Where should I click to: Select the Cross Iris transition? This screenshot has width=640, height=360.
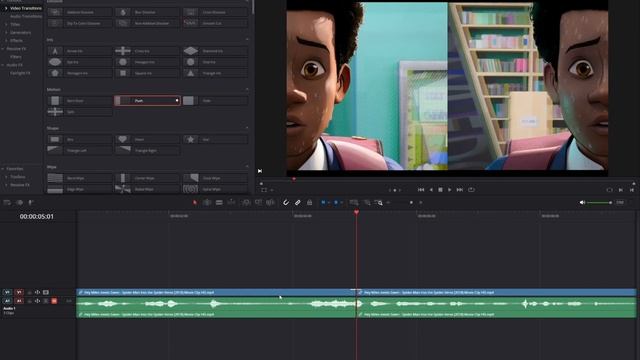tap(147, 51)
